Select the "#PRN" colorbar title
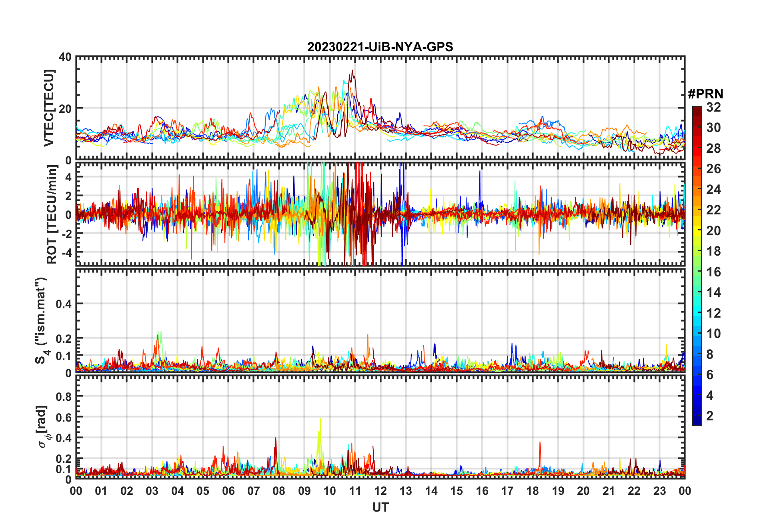This screenshot has width=761, height=532. click(706, 94)
